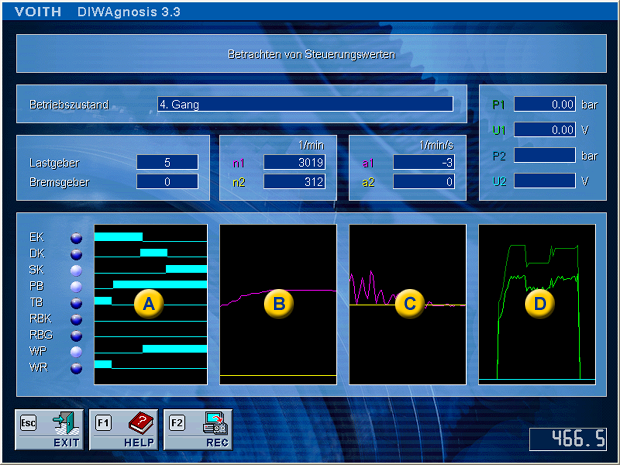Click the Bremsgeber value field
The width and height of the screenshot is (620, 465).
[x=167, y=181]
